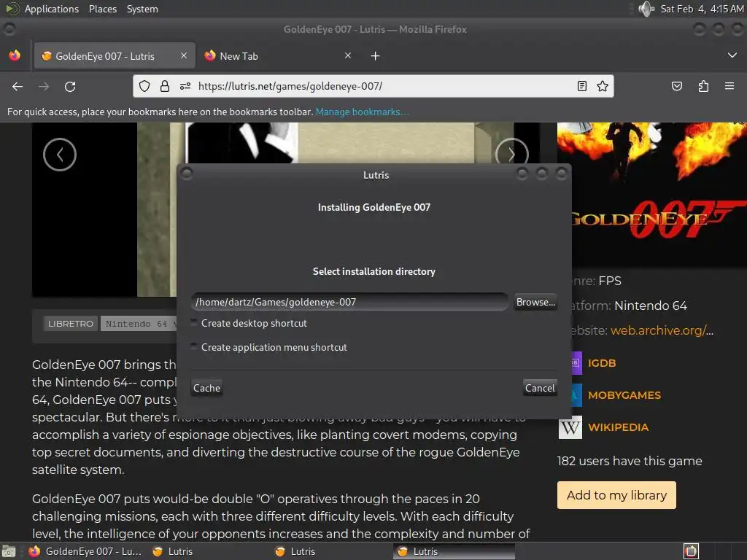Click the GoldenEye 007 cover image

[652, 194]
